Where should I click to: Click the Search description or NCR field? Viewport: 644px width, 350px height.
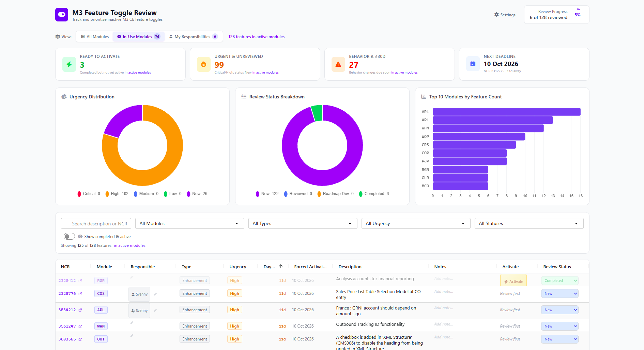(96, 223)
